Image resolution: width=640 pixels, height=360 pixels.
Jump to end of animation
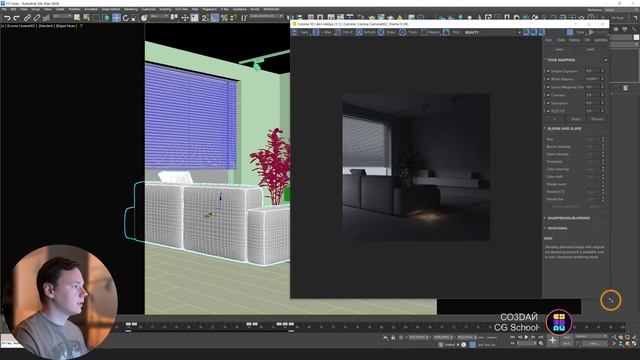coord(540,337)
